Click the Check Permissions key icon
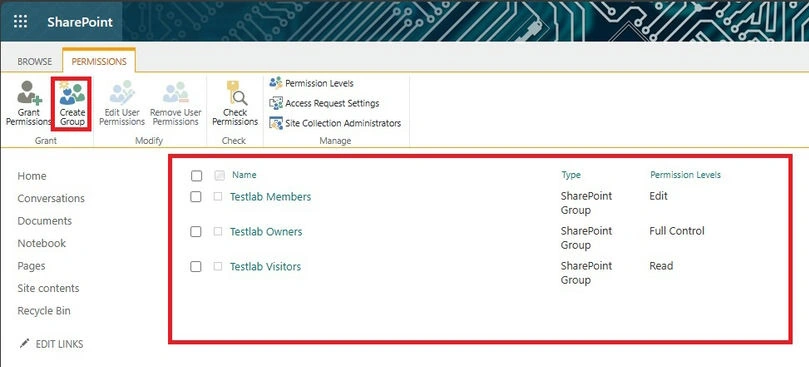 point(236,93)
